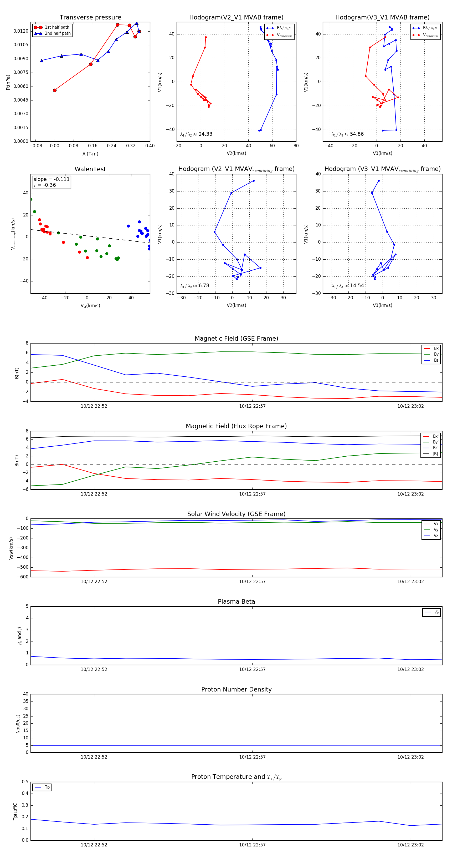Click the 'Magnetic Field (Flux Rope Frame)' title
This screenshot has height=868, width=473.
[x=236, y=426]
